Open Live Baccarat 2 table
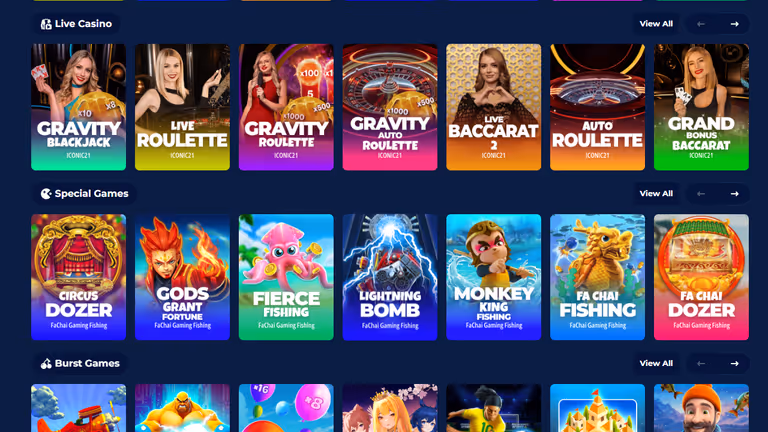Screen dimensions: 768x432 [494, 107]
